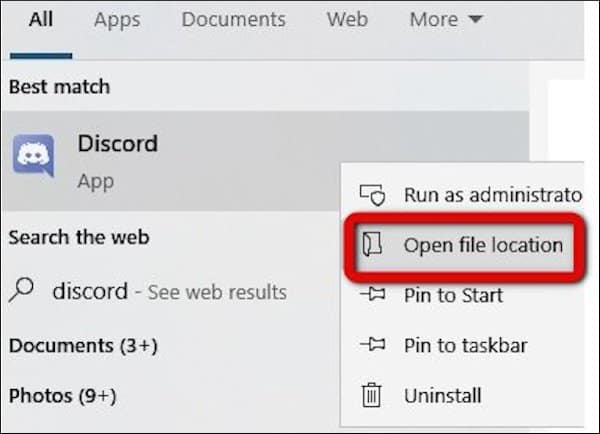Click the Pin to taskbar pin icon
This screenshot has width=600, height=434.
pyautogui.click(x=372, y=344)
